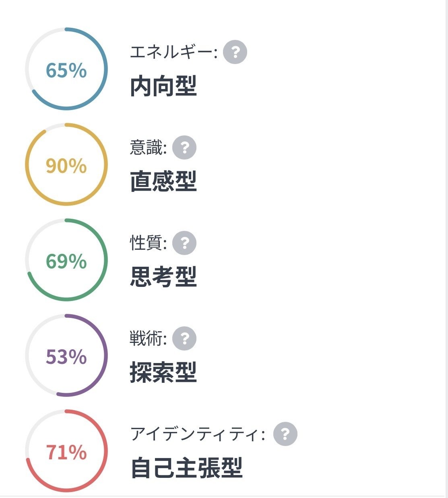Click the 71% red progress circle

(66, 451)
